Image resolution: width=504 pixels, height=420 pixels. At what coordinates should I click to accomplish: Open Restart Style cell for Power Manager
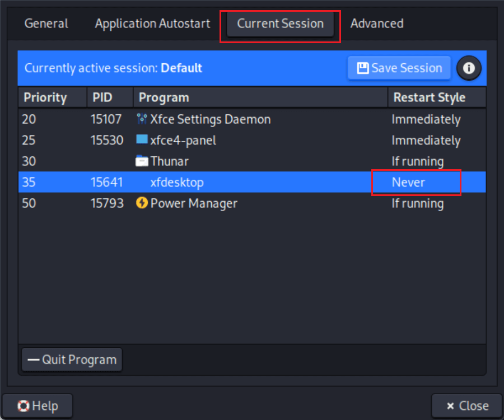(x=417, y=203)
